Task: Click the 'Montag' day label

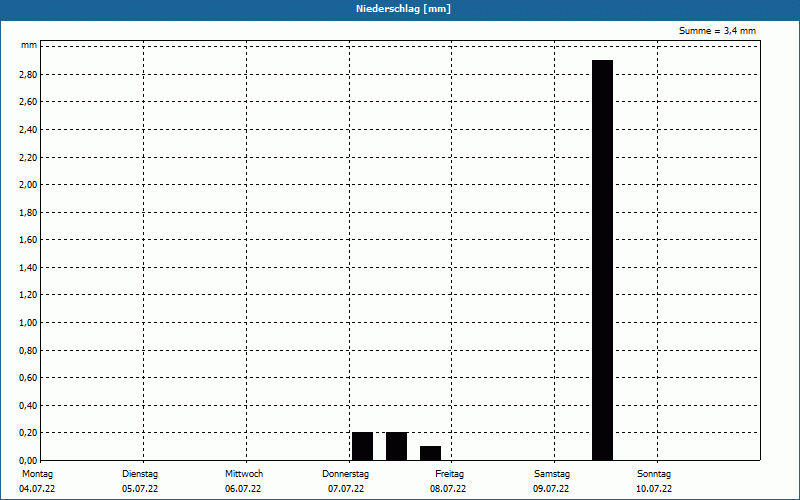Action: (x=37, y=474)
